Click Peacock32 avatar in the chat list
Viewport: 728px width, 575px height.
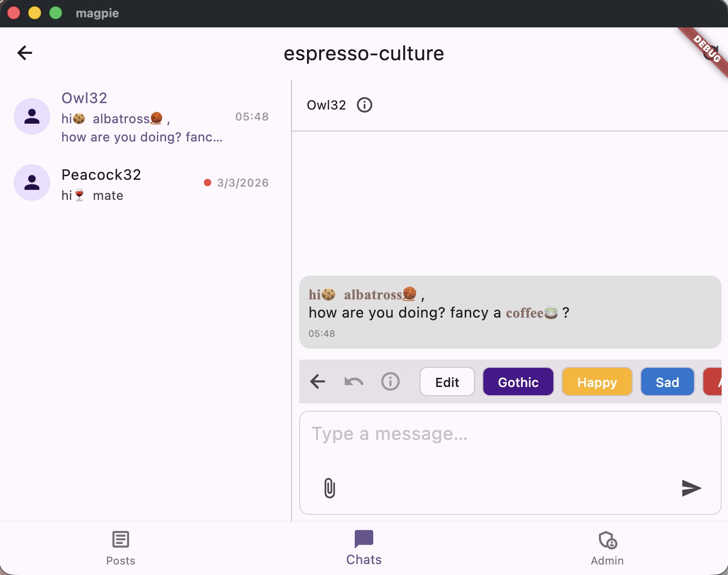point(32,183)
